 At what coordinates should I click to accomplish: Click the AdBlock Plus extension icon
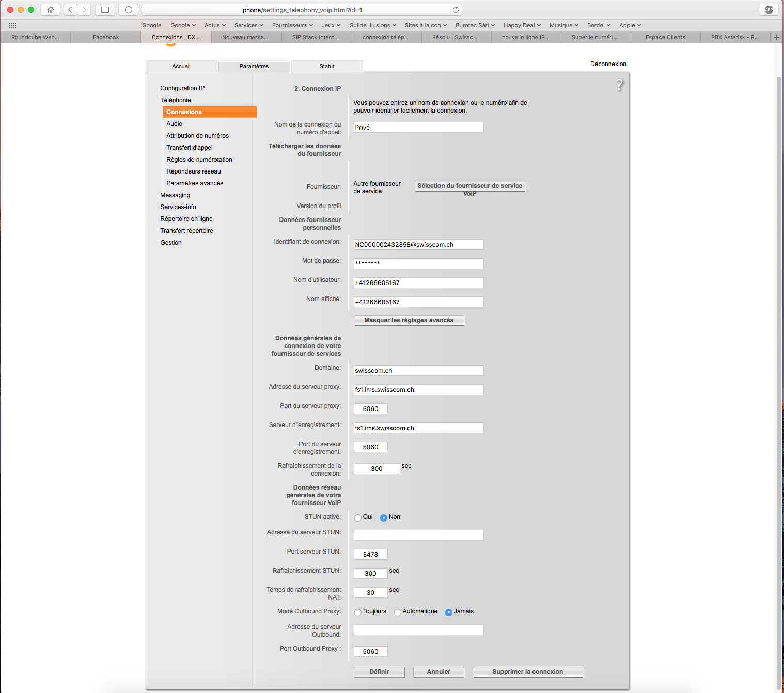click(769, 10)
